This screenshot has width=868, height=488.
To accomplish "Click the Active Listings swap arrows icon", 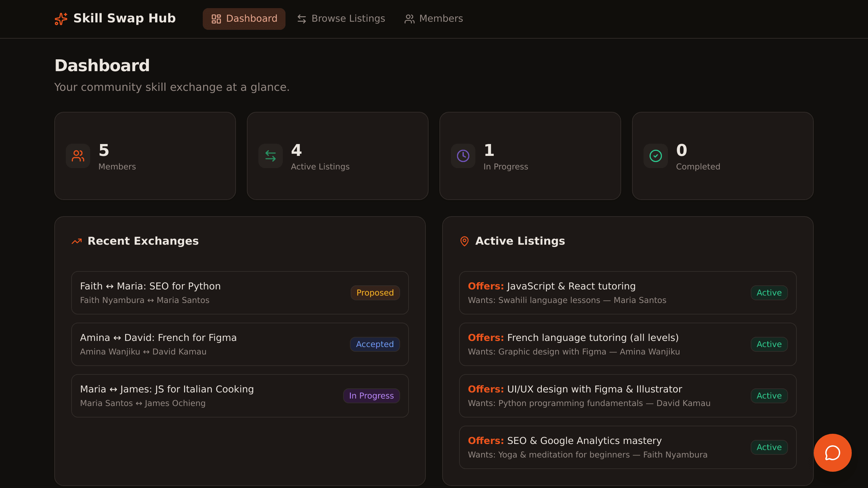I will (271, 156).
